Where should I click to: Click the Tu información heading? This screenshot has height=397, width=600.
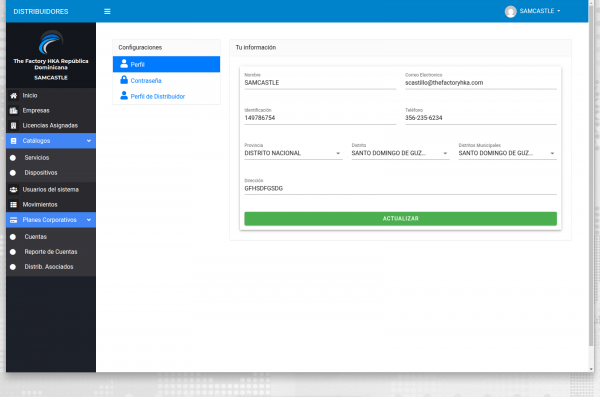coord(256,47)
